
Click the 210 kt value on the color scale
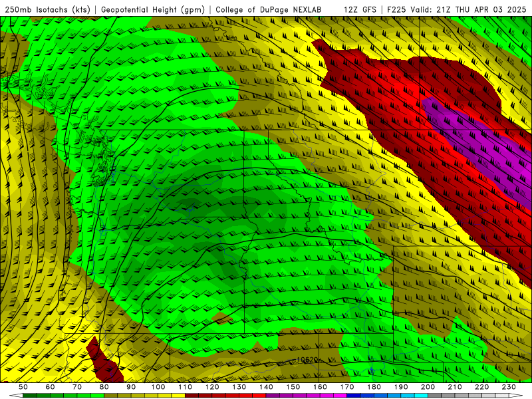point(456,387)
